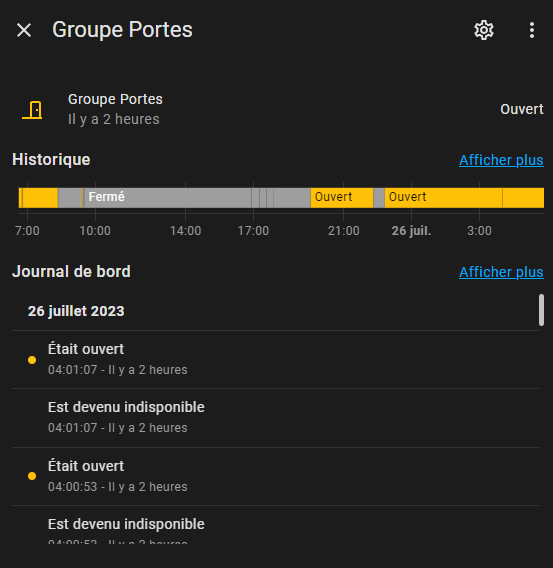Click the Ouvert state label at top right
This screenshot has width=553, height=568.
coord(521,109)
